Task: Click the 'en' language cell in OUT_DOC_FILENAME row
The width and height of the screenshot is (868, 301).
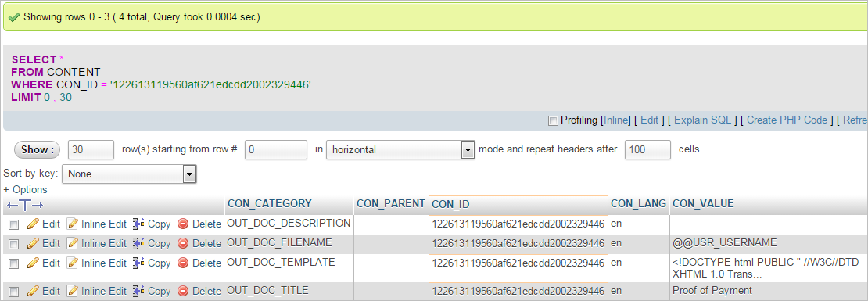Action: [639, 243]
